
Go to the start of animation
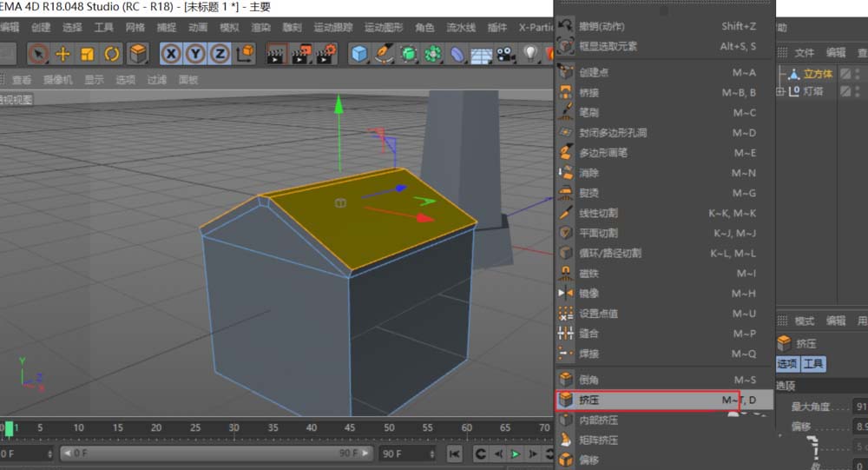click(455, 453)
